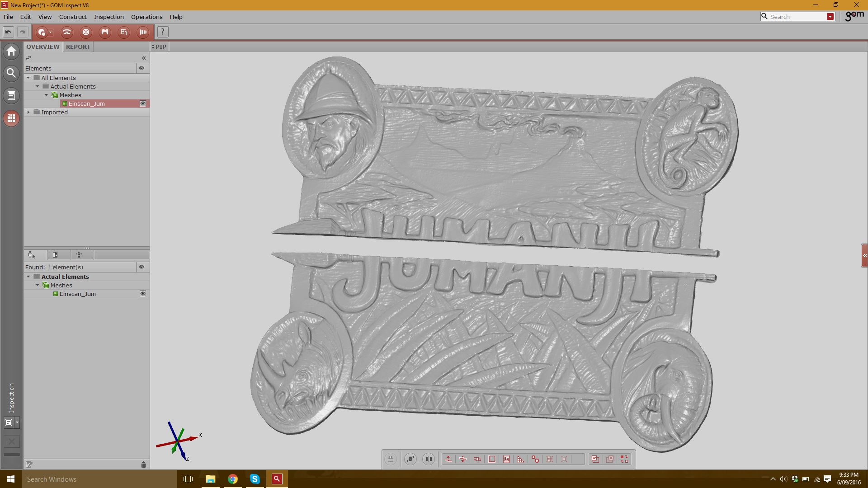Viewport: 868px width, 488px height.
Task: Click the faded grid selection icon
Action: (x=550, y=459)
